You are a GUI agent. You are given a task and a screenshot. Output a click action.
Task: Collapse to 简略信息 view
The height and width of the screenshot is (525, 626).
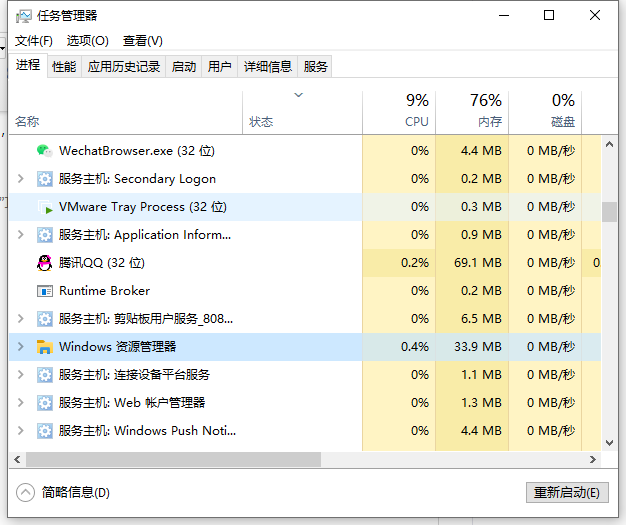[x=65, y=493]
